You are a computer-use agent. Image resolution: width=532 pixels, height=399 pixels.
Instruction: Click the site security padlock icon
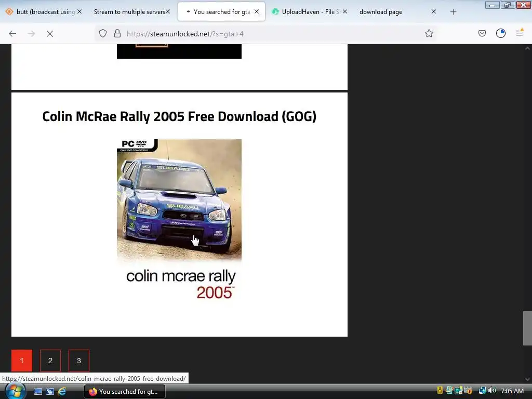[117, 34]
